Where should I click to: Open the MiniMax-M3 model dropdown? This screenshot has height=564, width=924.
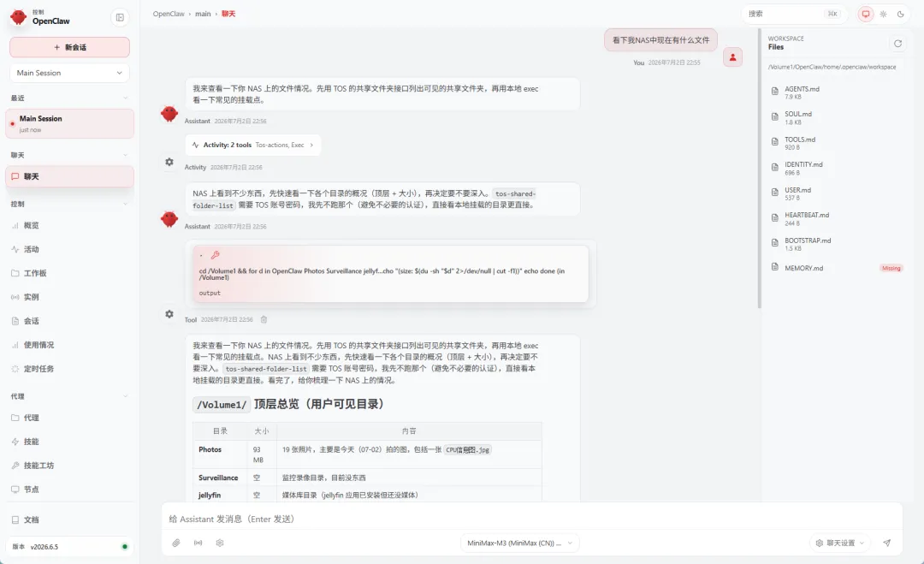(520, 543)
